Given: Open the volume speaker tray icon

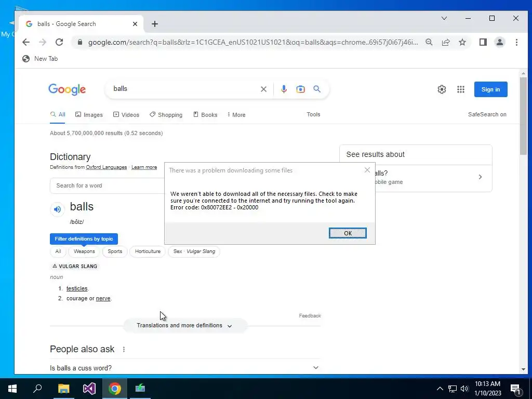Looking at the screenshot, I should pyautogui.click(x=464, y=389).
